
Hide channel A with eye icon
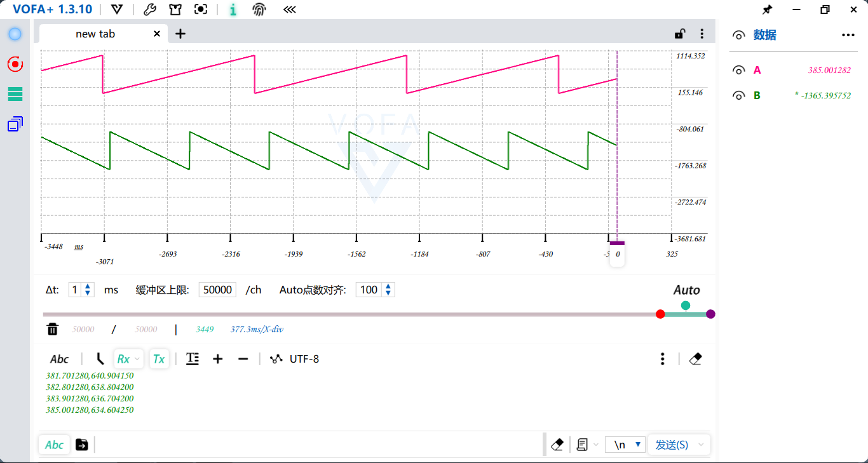point(738,70)
